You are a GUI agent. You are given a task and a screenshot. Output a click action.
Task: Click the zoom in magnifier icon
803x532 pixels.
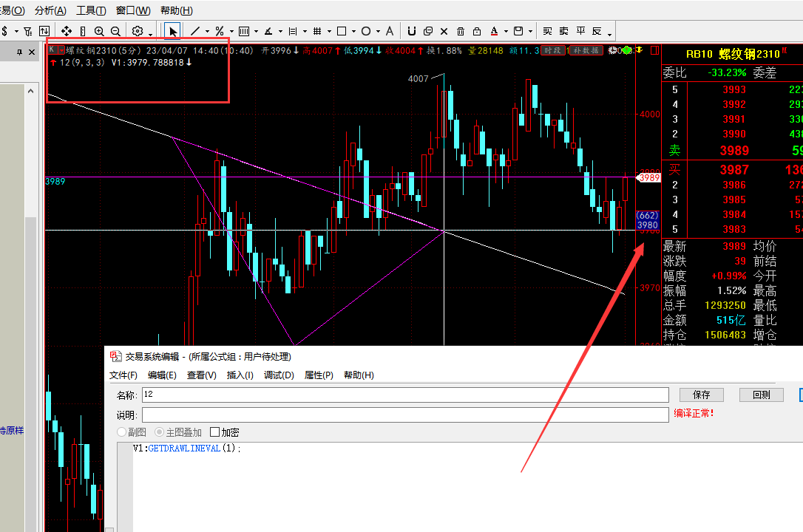click(x=99, y=31)
